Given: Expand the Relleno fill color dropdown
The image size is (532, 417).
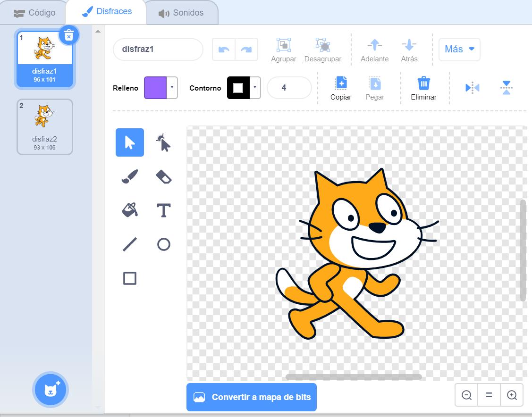Looking at the screenshot, I should pos(172,87).
